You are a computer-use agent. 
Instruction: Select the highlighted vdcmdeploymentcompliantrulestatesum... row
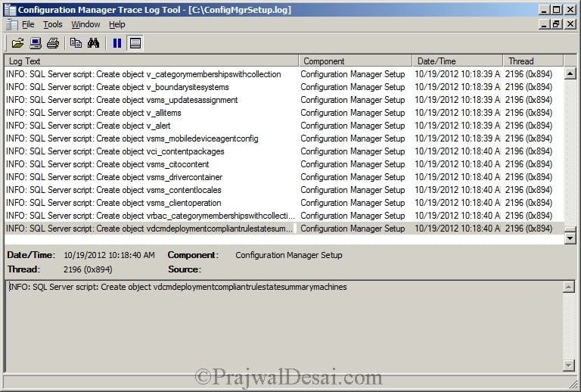(284, 229)
